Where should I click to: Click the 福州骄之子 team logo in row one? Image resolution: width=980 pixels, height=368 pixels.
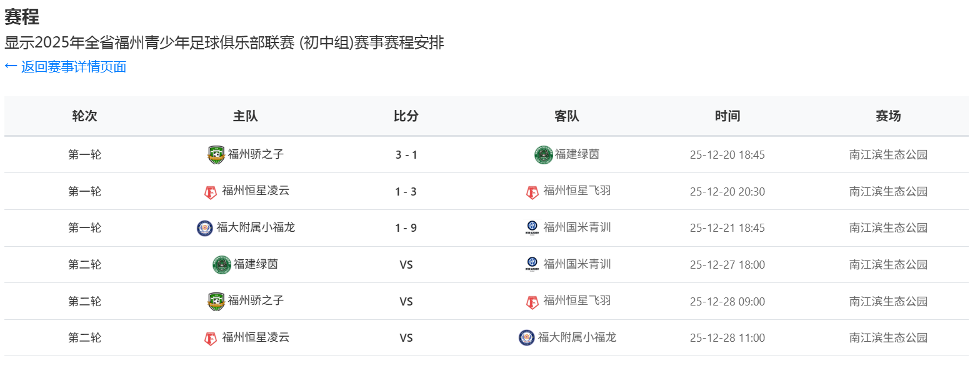click(215, 154)
